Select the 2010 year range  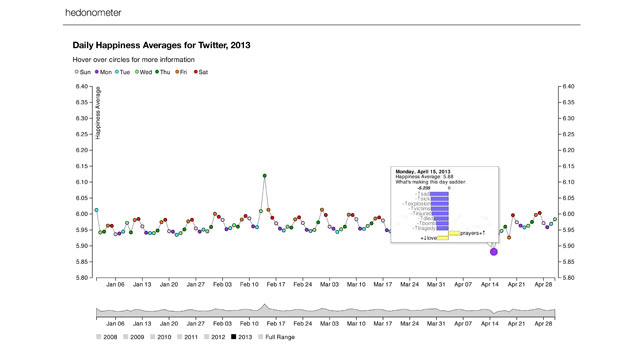160,337
